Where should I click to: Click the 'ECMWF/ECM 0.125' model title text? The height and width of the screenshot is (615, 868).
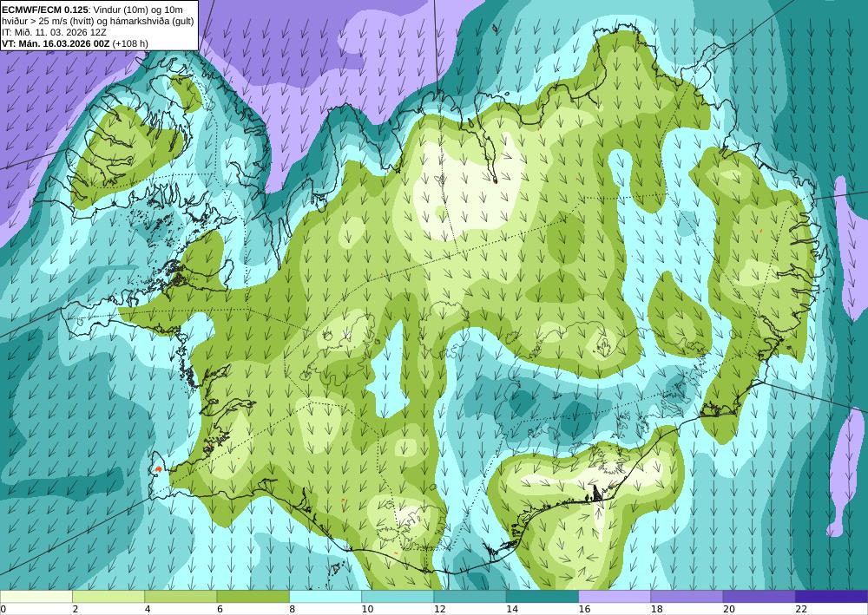tap(44, 10)
